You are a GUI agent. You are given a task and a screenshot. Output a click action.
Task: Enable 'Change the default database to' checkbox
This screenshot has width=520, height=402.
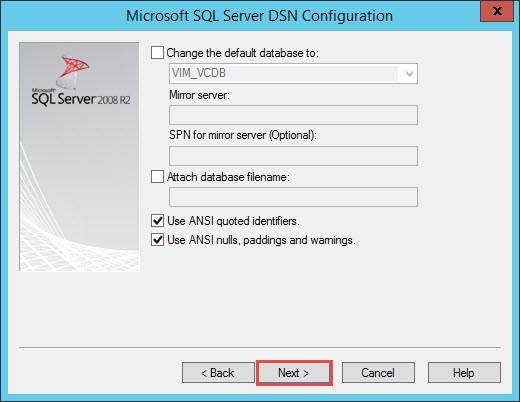pos(157,53)
